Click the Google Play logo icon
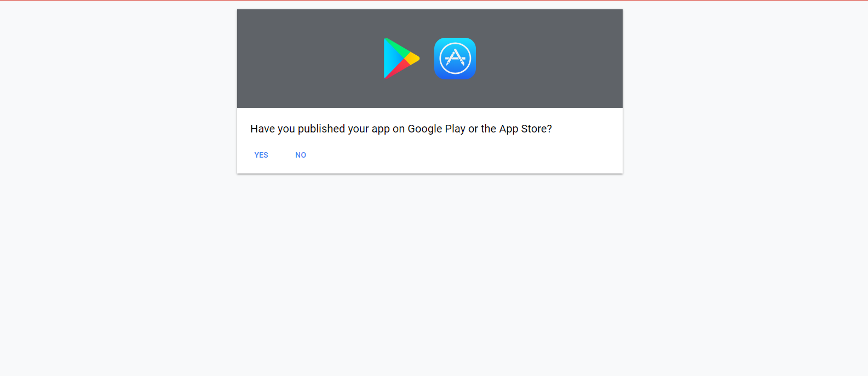The image size is (868, 376). [401, 59]
